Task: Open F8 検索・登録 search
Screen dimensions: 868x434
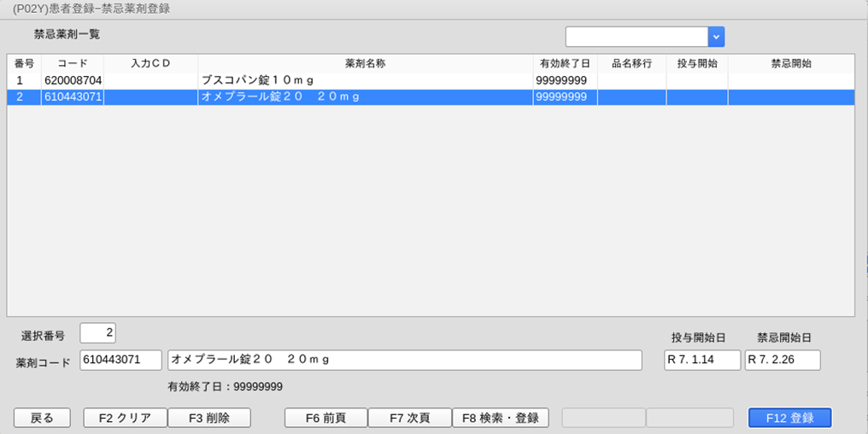Action: pyautogui.click(x=499, y=418)
